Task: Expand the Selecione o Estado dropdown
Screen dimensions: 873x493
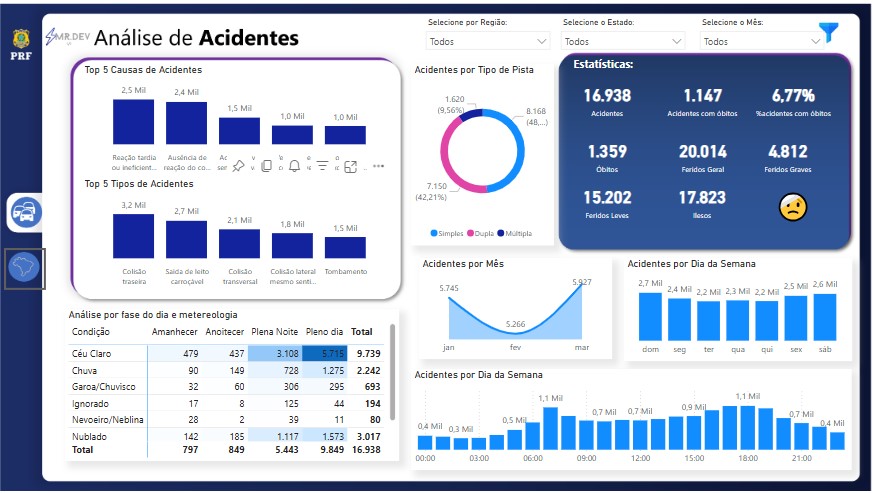Action: [623, 41]
